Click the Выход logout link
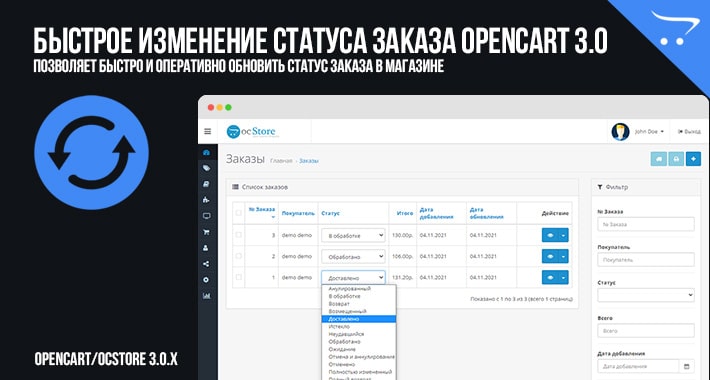The image size is (710, 380). point(689,132)
